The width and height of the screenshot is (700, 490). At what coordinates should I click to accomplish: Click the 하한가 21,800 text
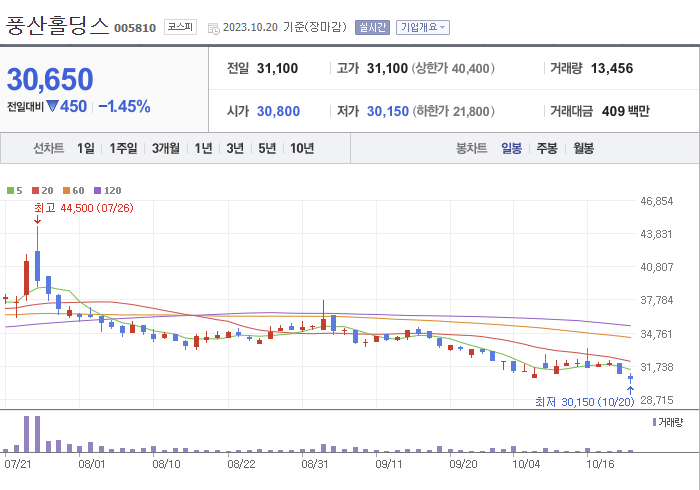click(453, 111)
